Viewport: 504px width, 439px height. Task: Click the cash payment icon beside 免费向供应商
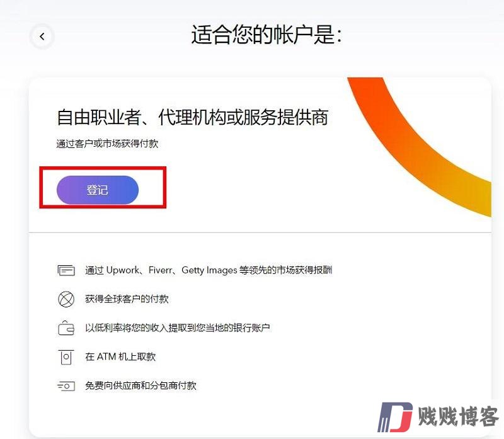(x=66, y=385)
